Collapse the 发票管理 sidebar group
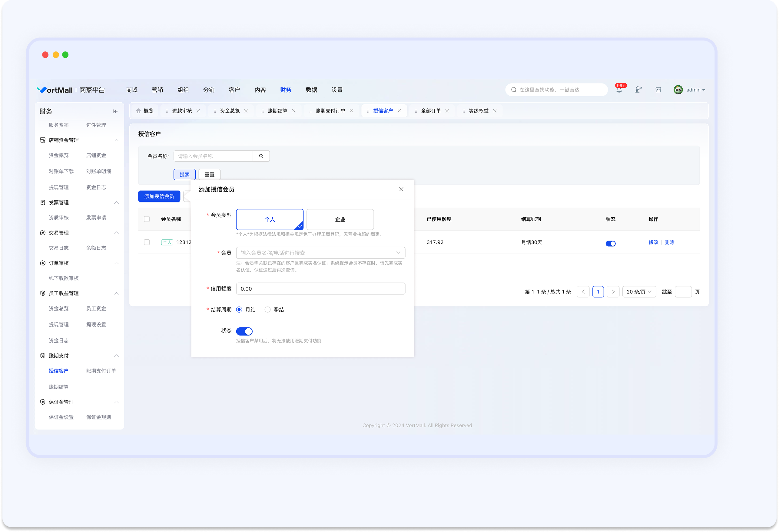The width and height of the screenshot is (779, 532). coord(116,202)
